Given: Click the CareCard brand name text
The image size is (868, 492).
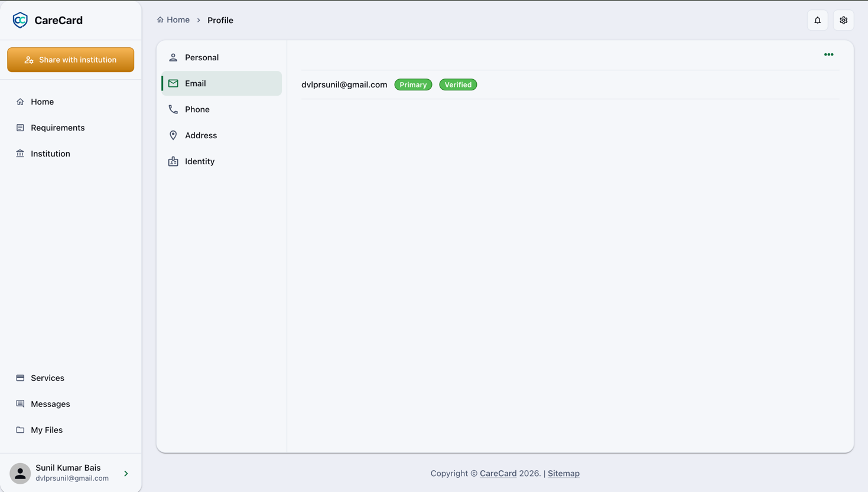Looking at the screenshot, I should 58,20.
